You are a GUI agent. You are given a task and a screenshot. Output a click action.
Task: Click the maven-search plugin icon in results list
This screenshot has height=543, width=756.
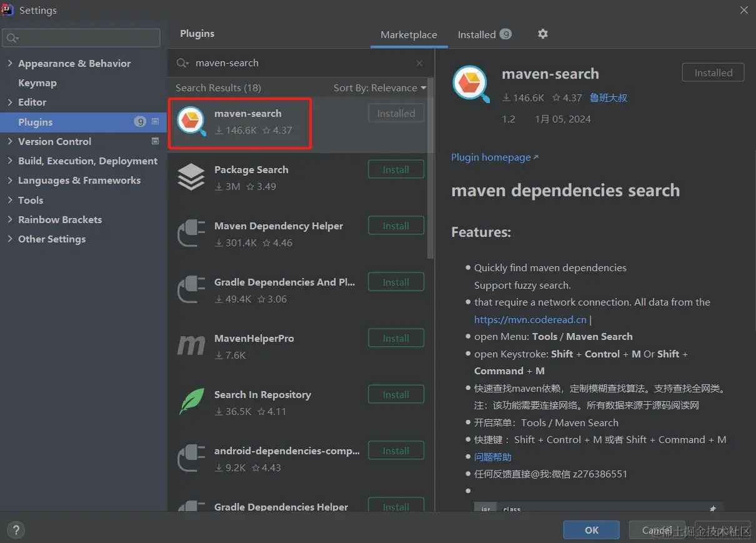(x=191, y=121)
